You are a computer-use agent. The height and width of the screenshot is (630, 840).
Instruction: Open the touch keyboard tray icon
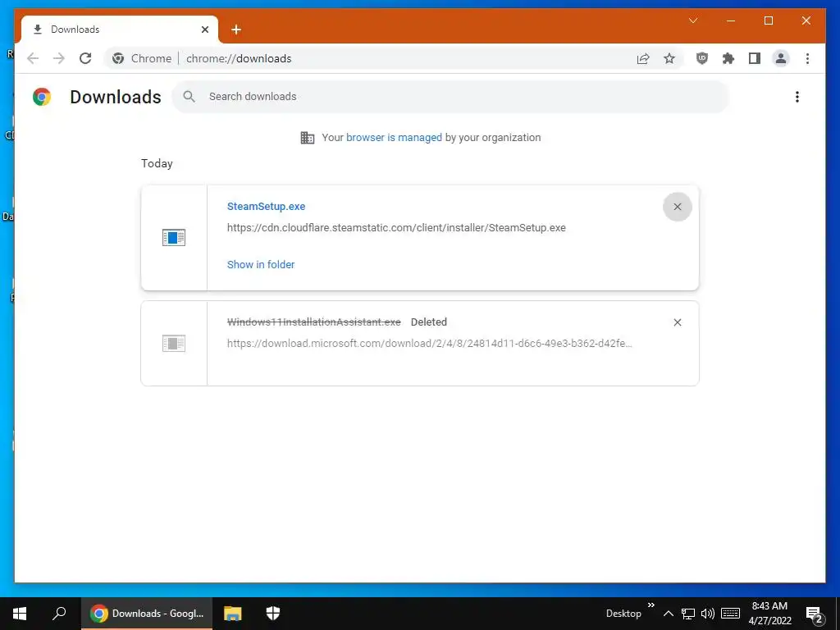[730, 614]
